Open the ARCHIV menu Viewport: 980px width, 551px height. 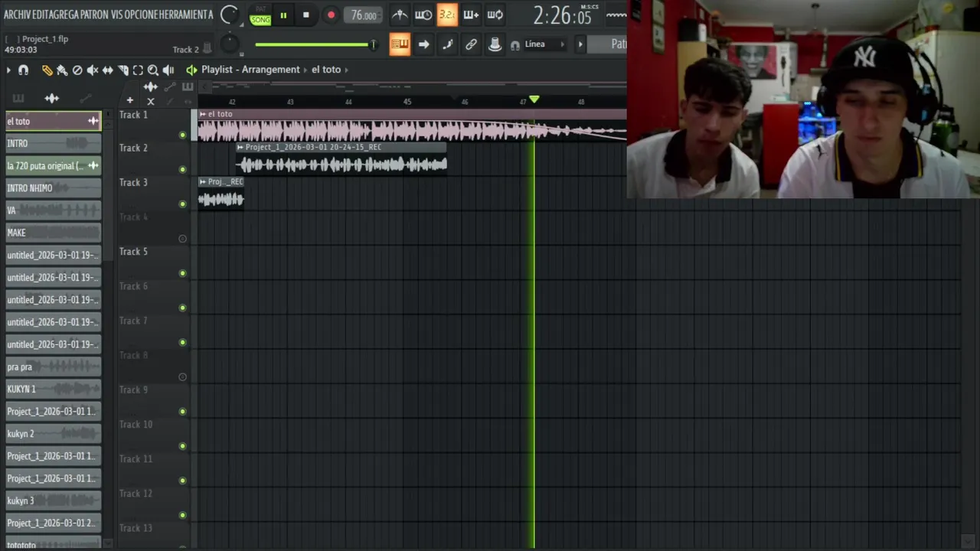coord(18,15)
